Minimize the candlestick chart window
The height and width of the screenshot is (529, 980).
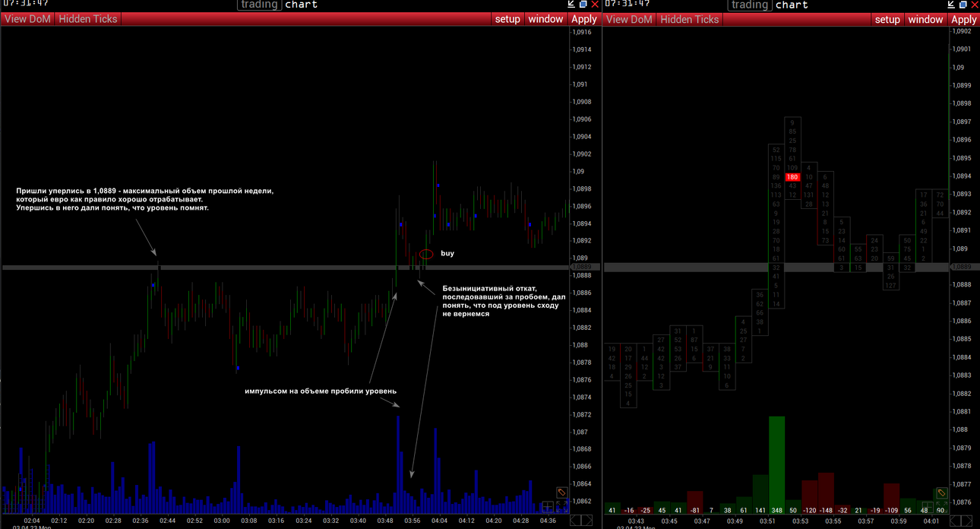pos(572,5)
